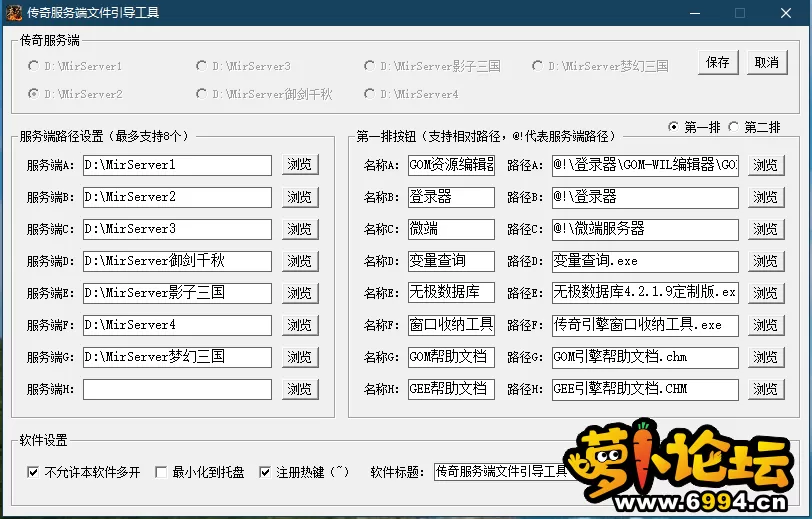
Task: Browse for 服务端H path
Action: click(300, 389)
